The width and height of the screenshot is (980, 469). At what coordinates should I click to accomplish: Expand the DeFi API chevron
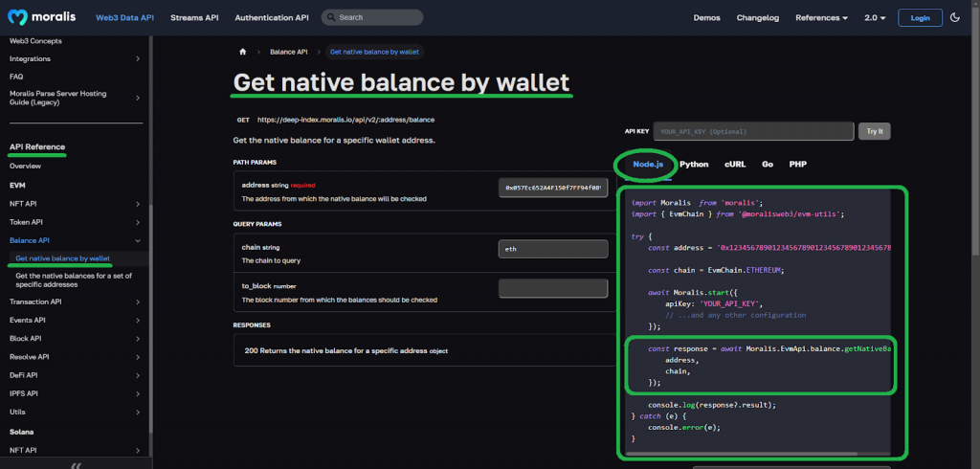[138, 375]
